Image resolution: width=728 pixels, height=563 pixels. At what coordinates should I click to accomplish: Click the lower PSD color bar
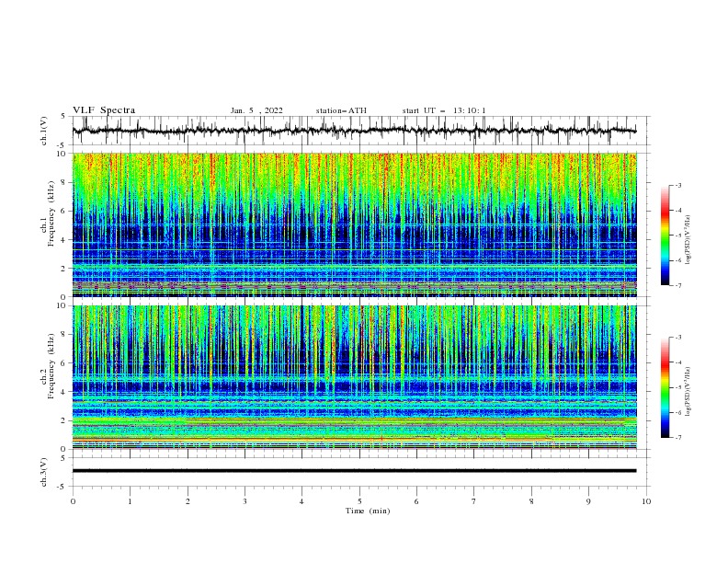pyautogui.click(x=665, y=387)
